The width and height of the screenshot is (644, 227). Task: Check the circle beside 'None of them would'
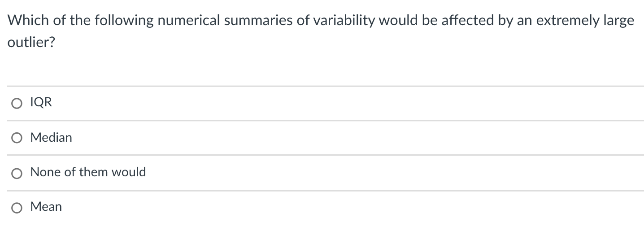[x=17, y=173]
